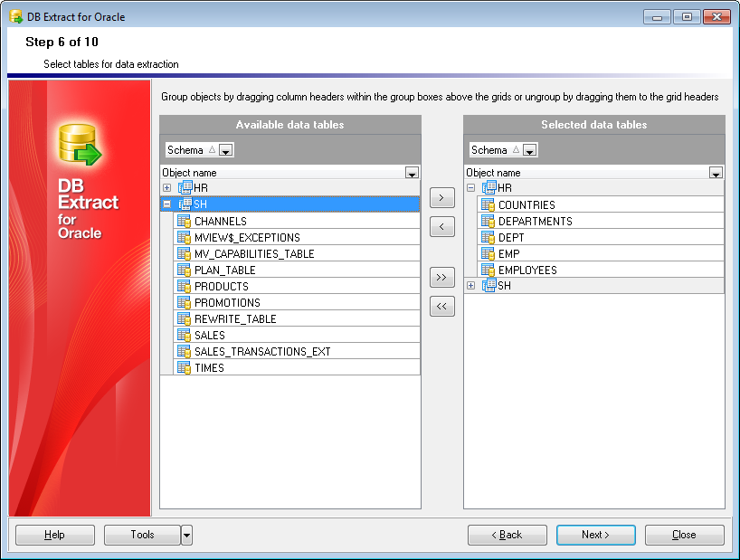Click the Tools button
This screenshot has width=740, height=560.
tap(143, 535)
